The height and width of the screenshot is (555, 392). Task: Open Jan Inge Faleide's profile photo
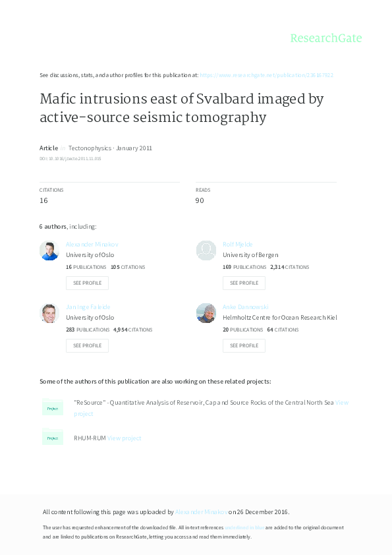(x=49, y=313)
